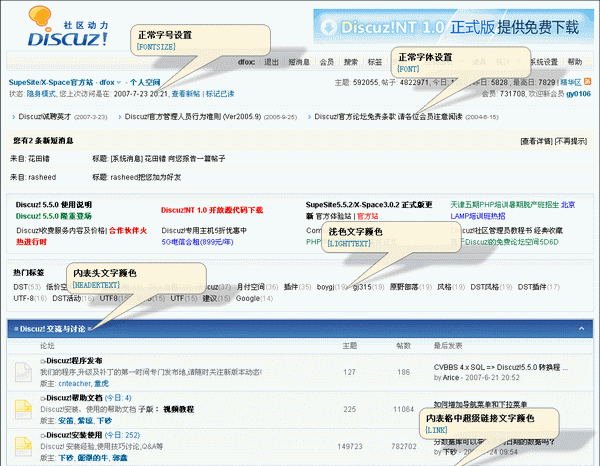Select the 插件(35) hot tag
The image size is (600, 466).
297,287
